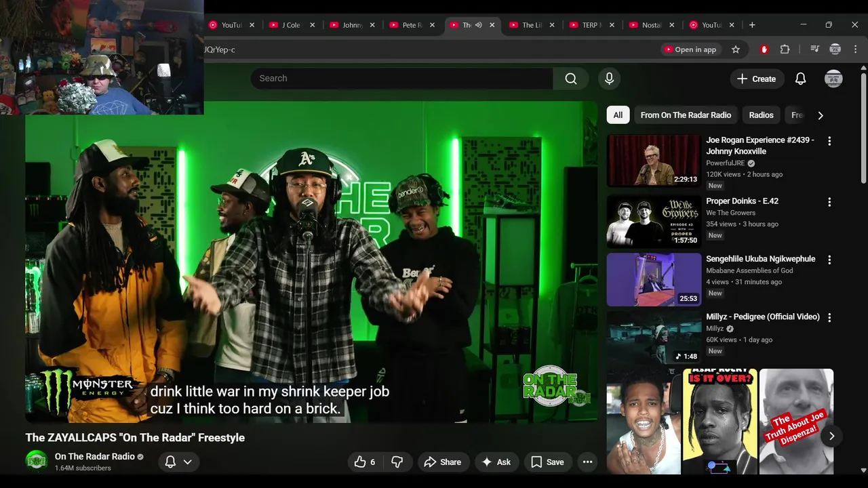Open the Millyz Pedigree video thumbnail
This screenshot has width=868, height=488.
[x=654, y=337]
